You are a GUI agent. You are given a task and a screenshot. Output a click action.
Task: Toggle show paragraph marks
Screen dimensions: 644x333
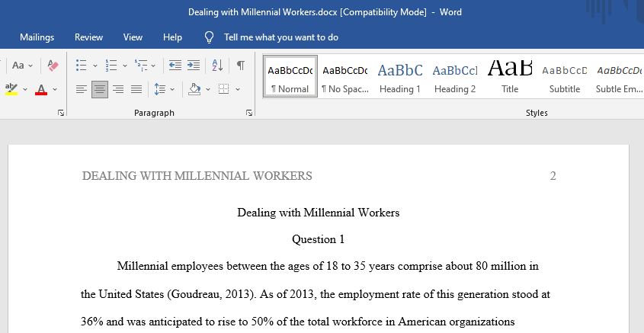click(241, 66)
